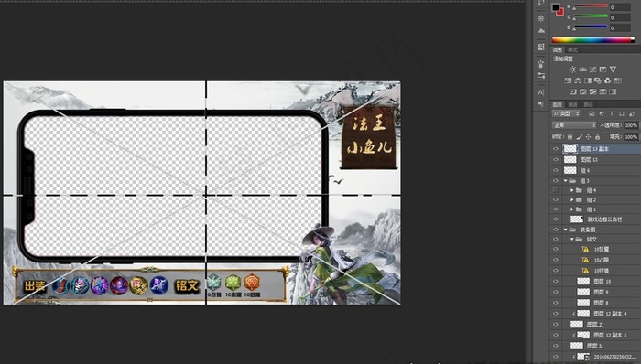Pick a color from the spectrum bar
Viewport: 641px width, 364px height.
[x=592, y=40]
